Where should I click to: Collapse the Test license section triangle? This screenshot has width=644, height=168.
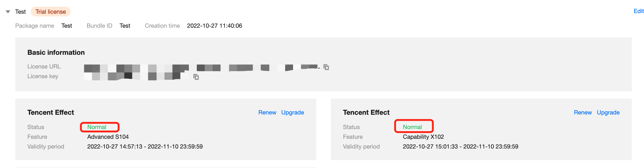click(8, 12)
